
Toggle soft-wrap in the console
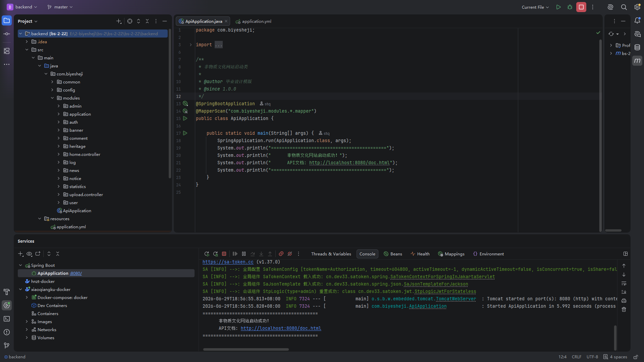coord(624,283)
